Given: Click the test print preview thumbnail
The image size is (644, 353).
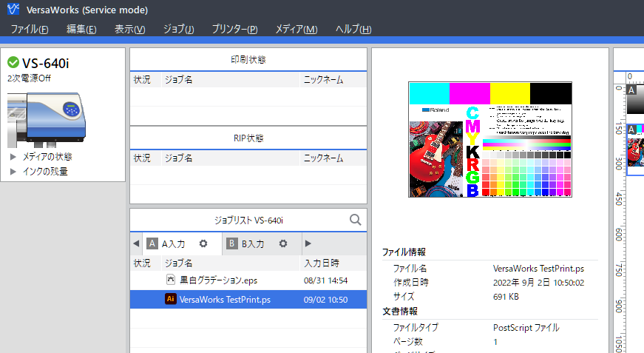Looking at the screenshot, I should point(490,139).
